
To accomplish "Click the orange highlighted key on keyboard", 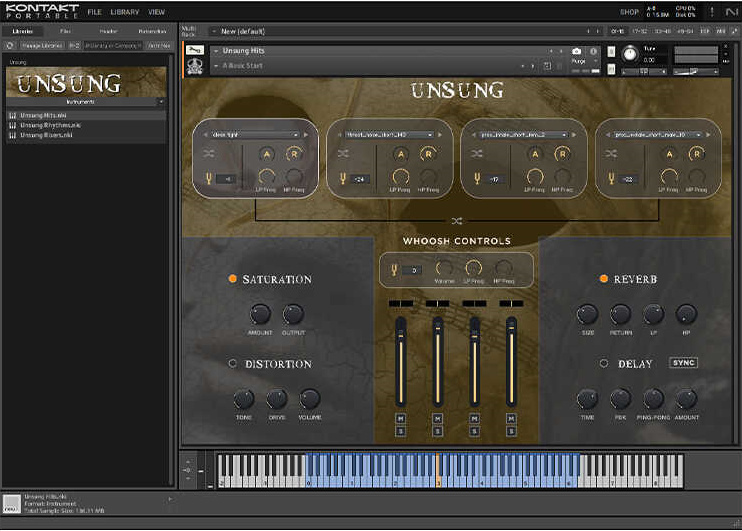I will pyautogui.click(x=438, y=470).
